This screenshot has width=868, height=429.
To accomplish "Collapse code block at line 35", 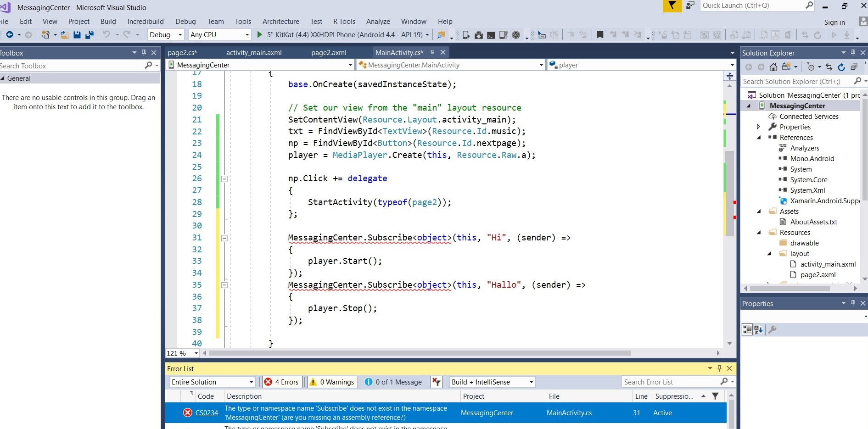I will coord(224,285).
